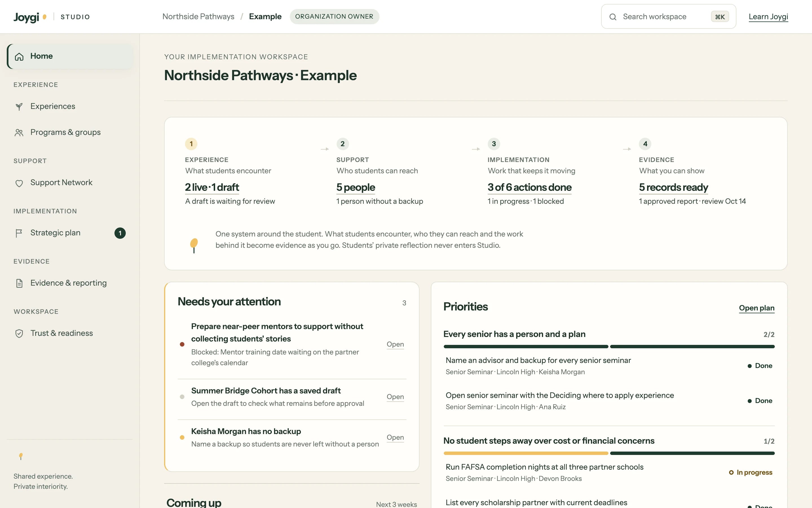
Task: Open the Keisha Morgan no backup item
Action: [x=292, y=437]
